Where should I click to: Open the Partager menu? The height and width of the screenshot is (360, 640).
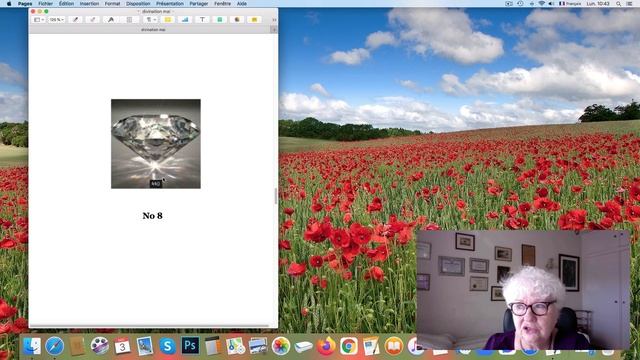199,3
